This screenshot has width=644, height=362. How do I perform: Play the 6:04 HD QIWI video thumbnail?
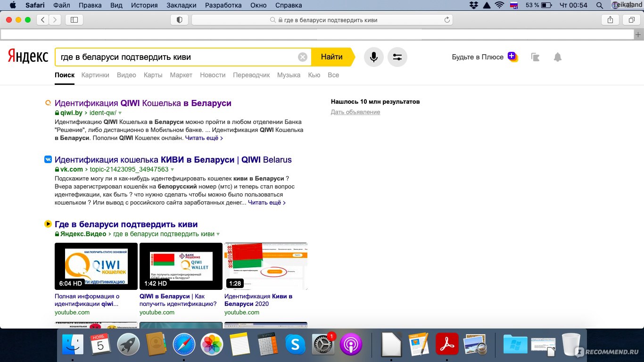coord(96,266)
